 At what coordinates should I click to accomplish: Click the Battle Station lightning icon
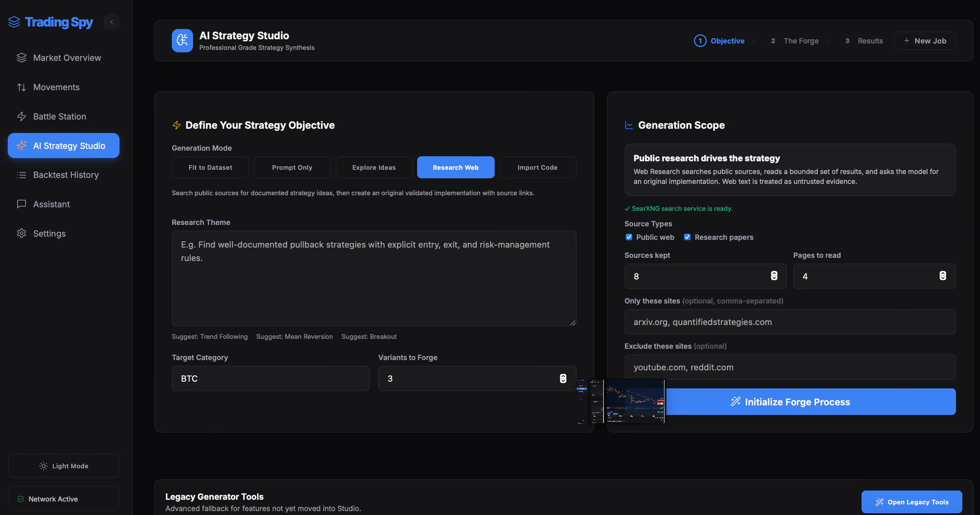tap(22, 116)
